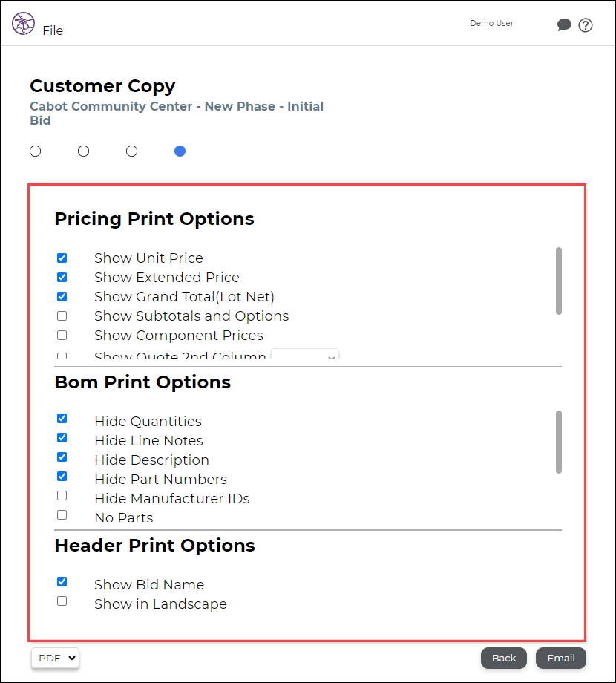Click the palm tree app logo
The height and width of the screenshot is (683, 616).
pyautogui.click(x=23, y=24)
